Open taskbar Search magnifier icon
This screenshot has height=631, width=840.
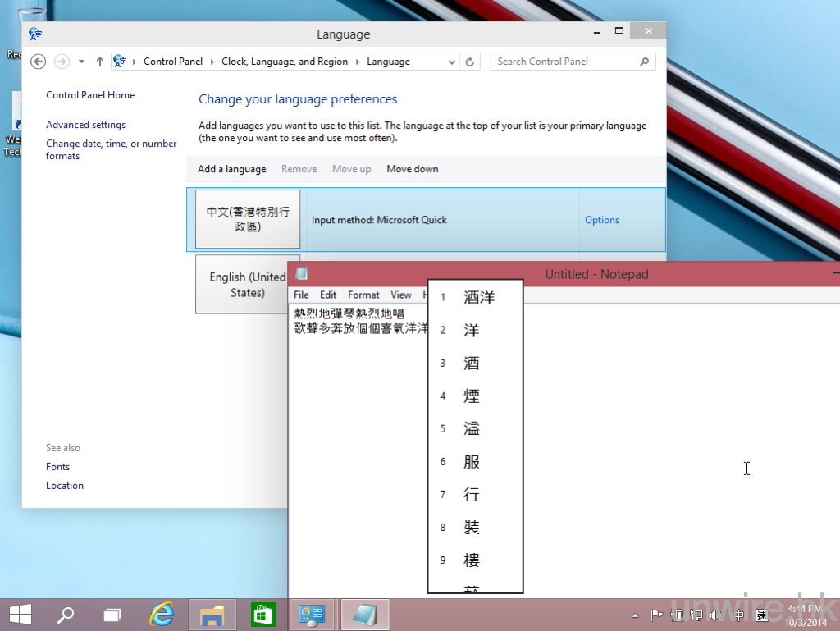click(66, 614)
